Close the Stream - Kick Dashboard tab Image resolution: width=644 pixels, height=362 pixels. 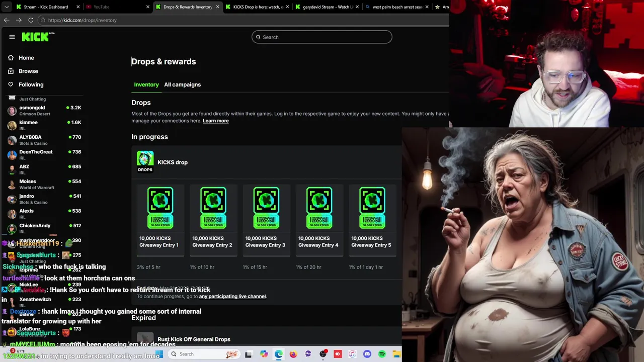78,7
